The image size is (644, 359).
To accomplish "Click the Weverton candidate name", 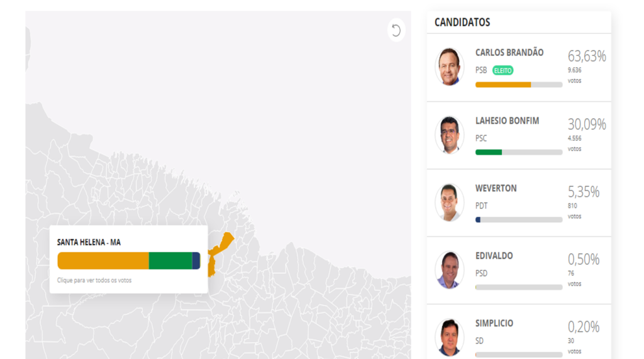I will (x=496, y=189).
